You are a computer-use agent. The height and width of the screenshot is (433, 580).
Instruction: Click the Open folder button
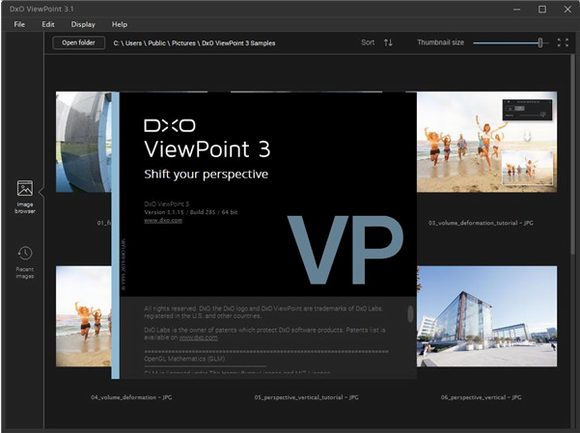[78, 43]
